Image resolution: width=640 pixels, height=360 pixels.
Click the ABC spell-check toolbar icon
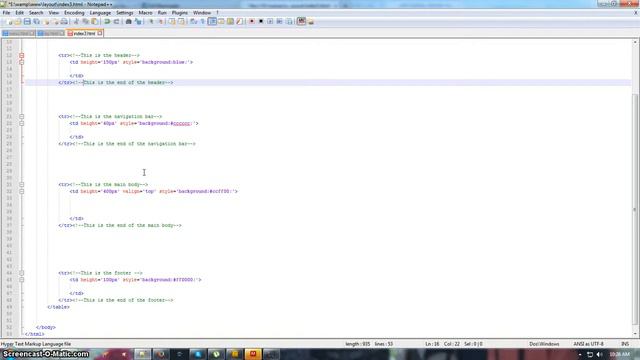301,22
